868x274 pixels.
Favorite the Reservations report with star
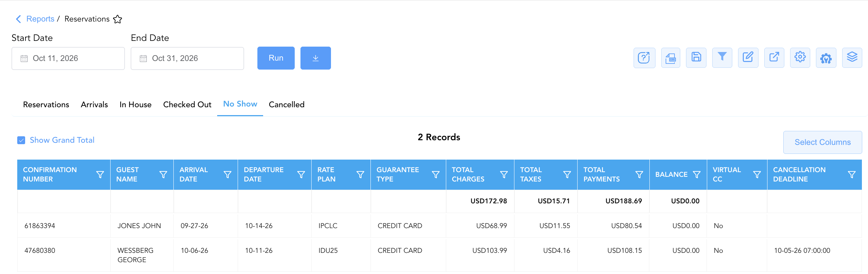(x=117, y=19)
